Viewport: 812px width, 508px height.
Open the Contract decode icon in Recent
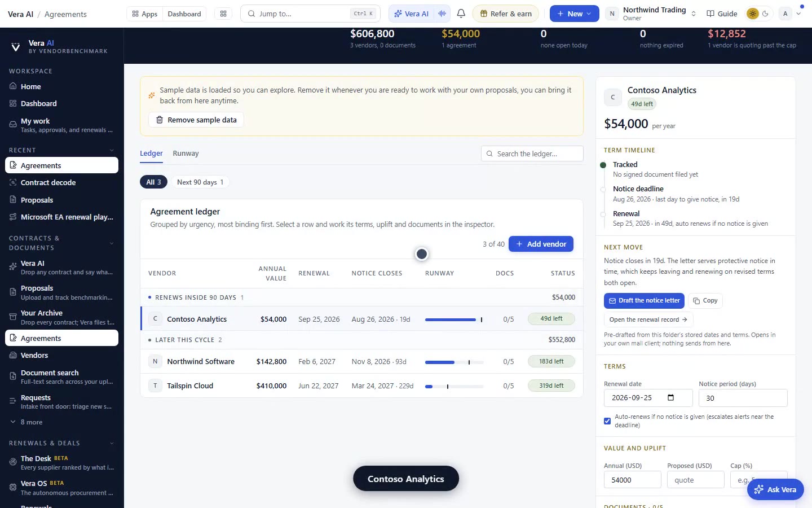(x=13, y=182)
